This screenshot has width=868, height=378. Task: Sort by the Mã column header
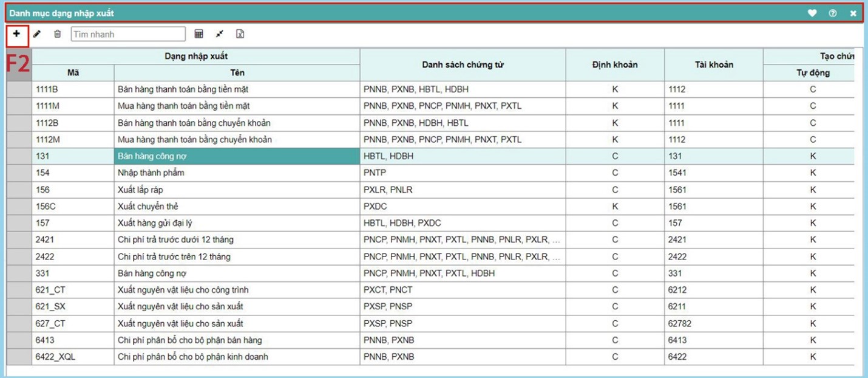73,73
